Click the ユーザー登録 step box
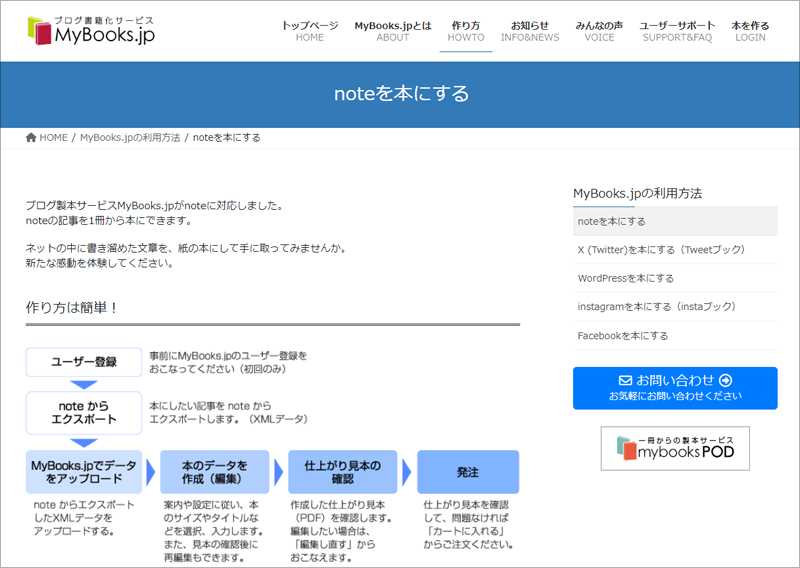The width and height of the screenshot is (800, 568). click(x=84, y=362)
